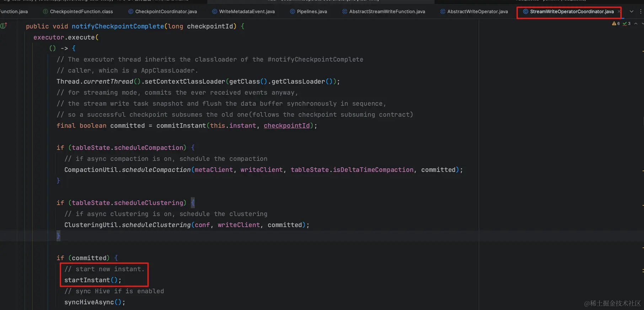Click the '// caller, which is a AppClassLoader.' comment
The image size is (644, 310).
[x=127, y=70]
